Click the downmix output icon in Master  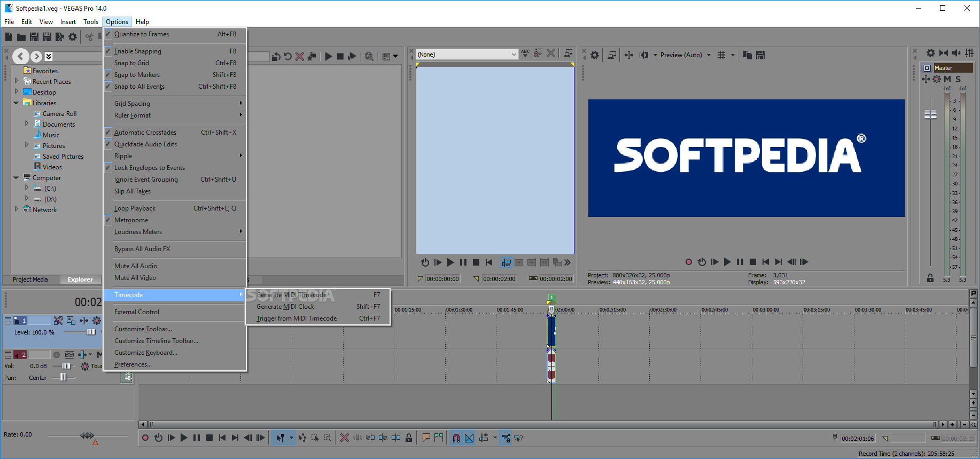tap(944, 53)
